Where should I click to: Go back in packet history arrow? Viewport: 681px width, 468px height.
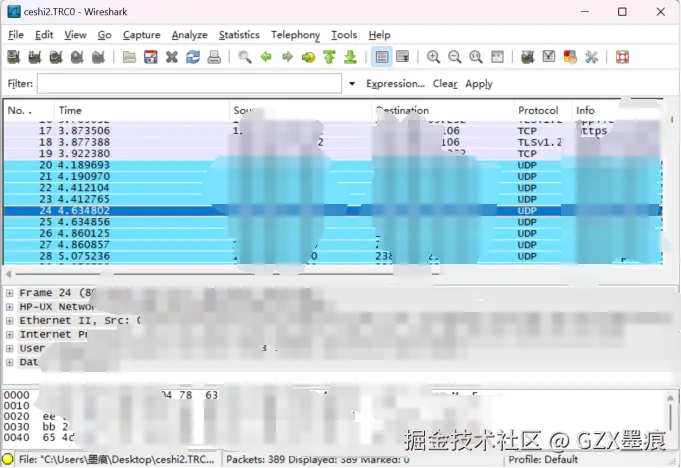(x=266, y=57)
